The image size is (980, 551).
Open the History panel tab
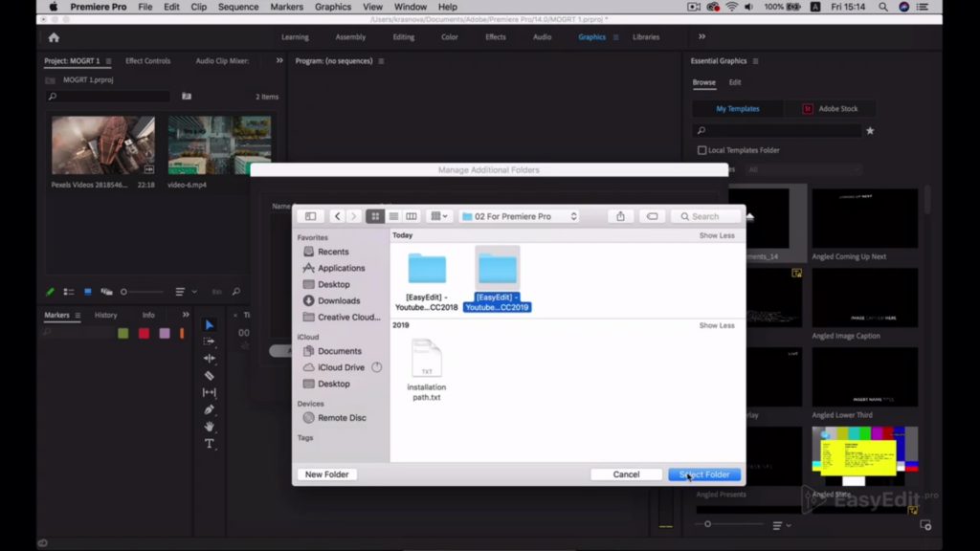click(x=105, y=315)
